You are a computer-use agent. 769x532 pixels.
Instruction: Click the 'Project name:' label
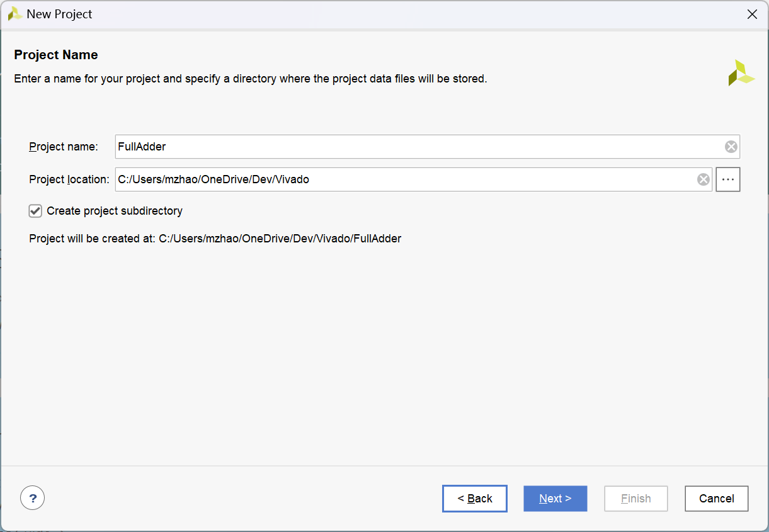(64, 147)
